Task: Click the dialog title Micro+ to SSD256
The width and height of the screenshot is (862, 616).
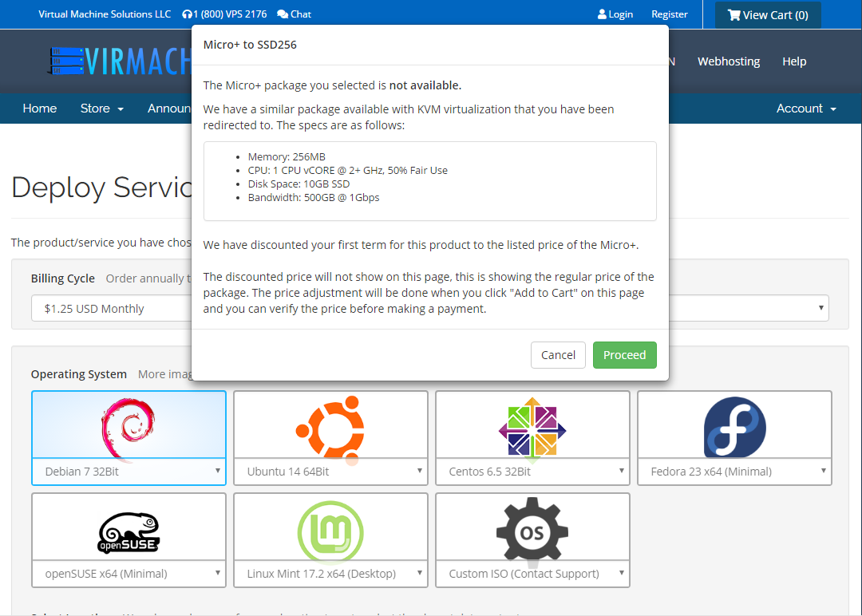Action: tap(250, 45)
